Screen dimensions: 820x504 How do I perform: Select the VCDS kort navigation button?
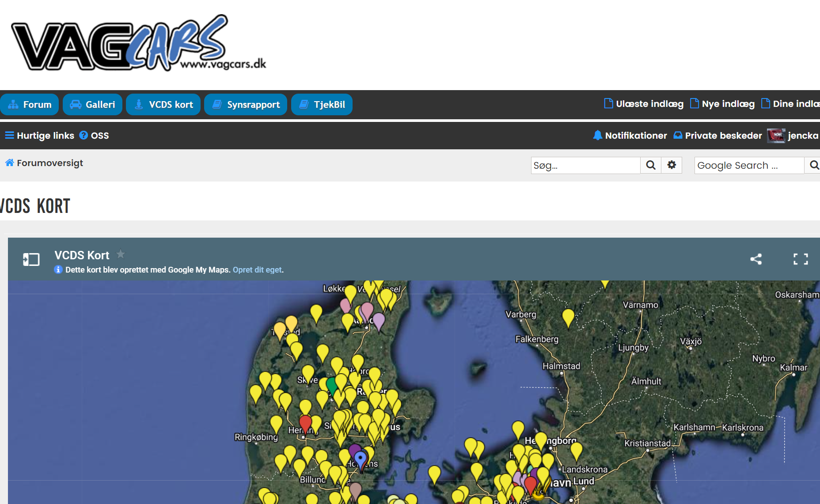163,104
